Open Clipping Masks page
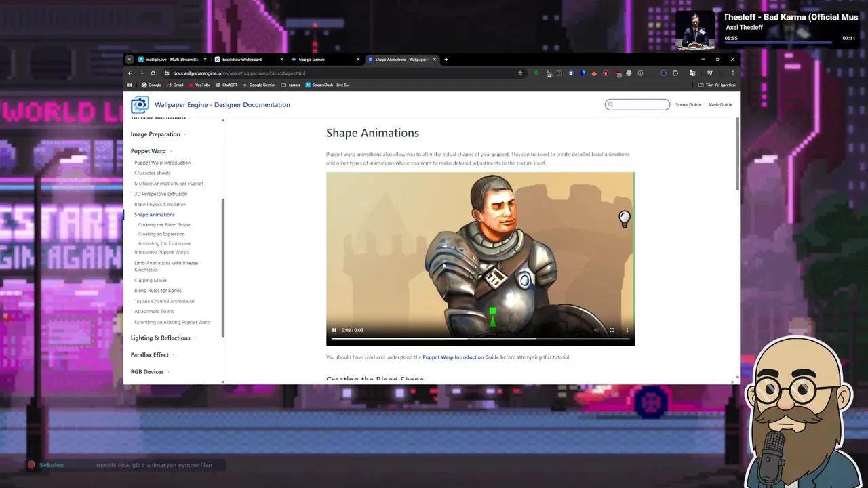868x488 pixels. coord(151,280)
